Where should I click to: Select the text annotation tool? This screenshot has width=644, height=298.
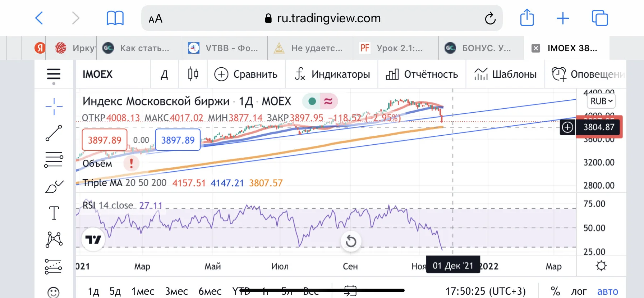pos(54,213)
